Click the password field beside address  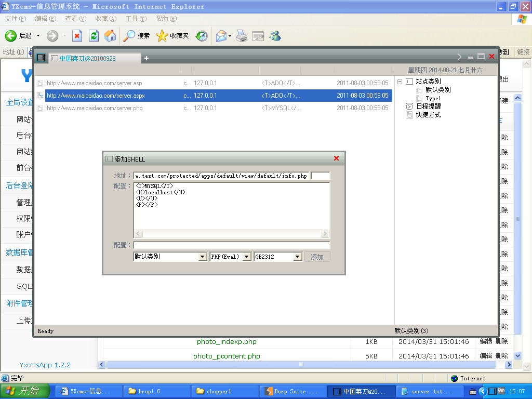tap(320, 176)
